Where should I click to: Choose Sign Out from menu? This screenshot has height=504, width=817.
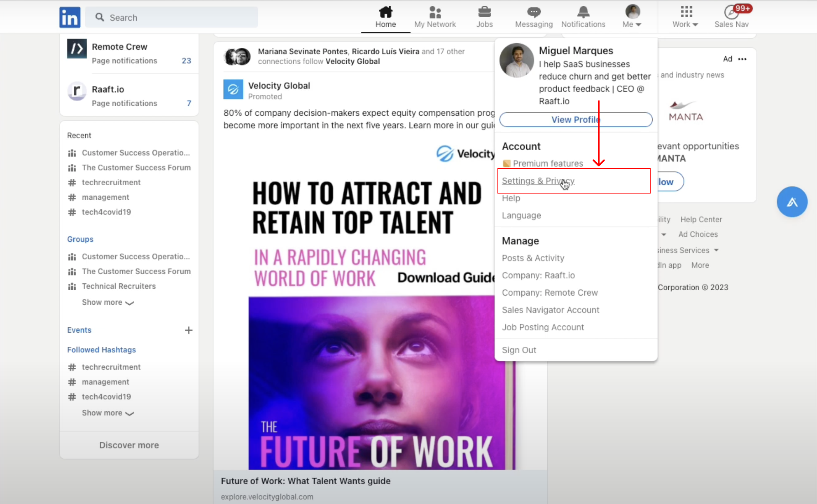click(x=519, y=350)
